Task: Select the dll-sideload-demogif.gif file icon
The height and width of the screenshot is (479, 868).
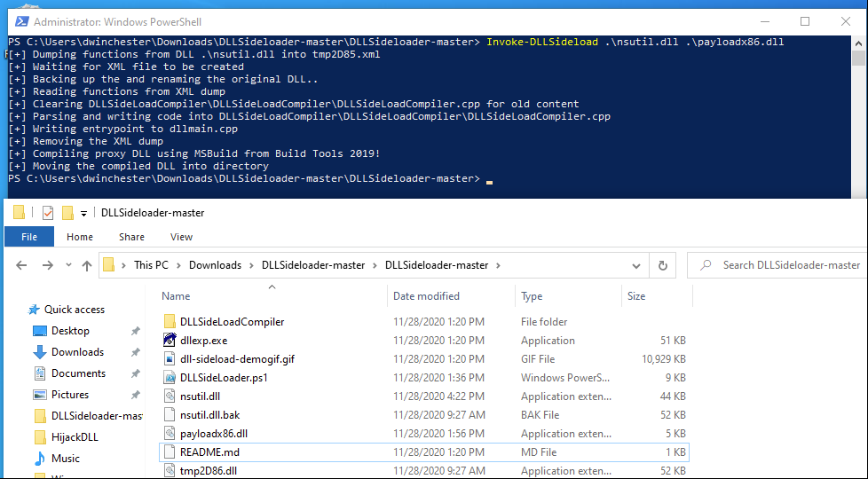Action: pyautogui.click(x=170, y=359)
